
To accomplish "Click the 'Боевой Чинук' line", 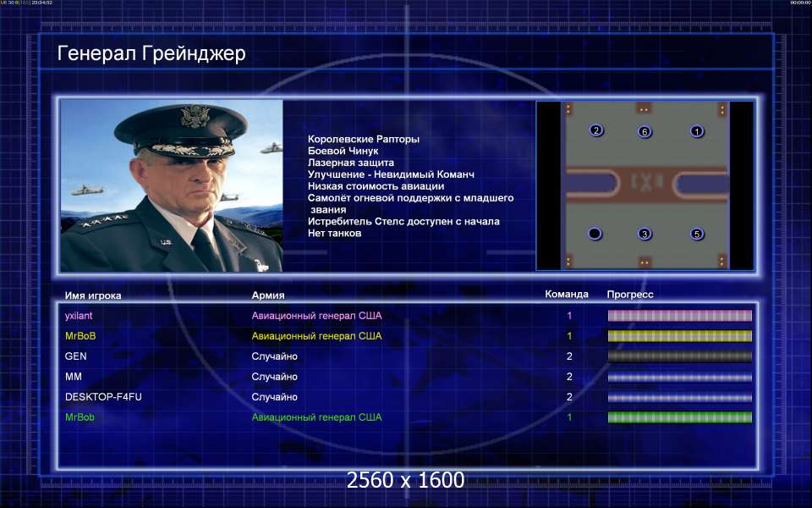I will pos(343,151).
